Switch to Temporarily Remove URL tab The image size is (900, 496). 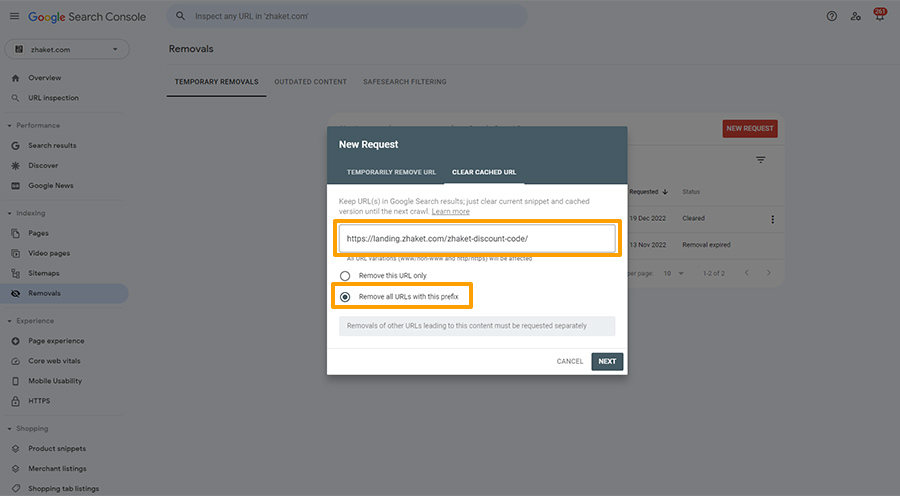click(x=391, y=172)
